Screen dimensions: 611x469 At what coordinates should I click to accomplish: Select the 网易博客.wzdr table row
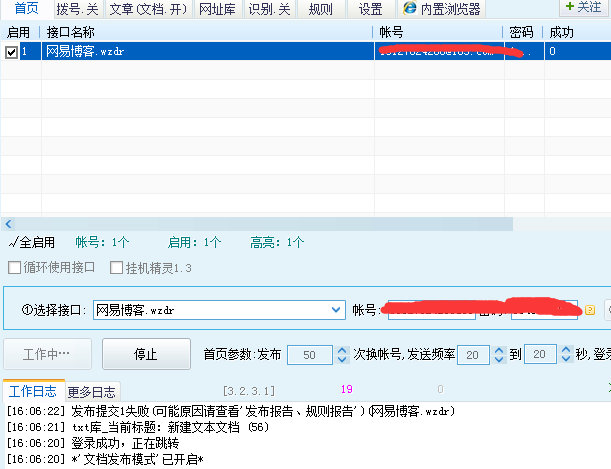tap(306, 51)
